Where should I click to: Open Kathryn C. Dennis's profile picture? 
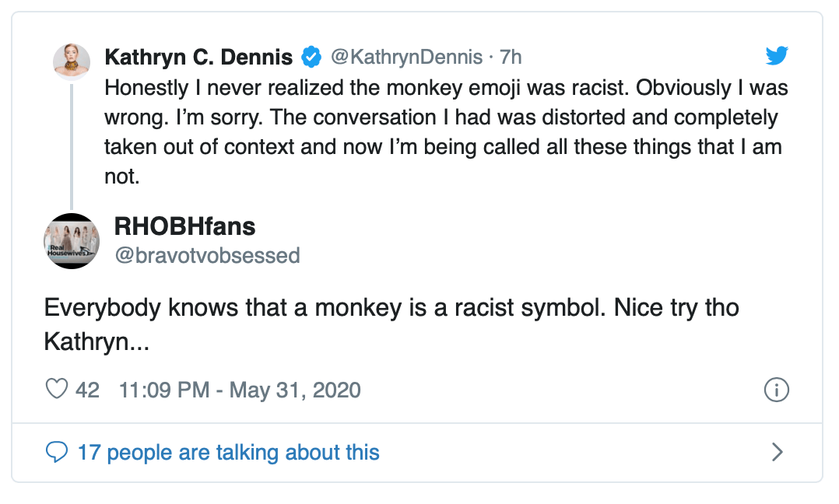[x=71, y=61]
